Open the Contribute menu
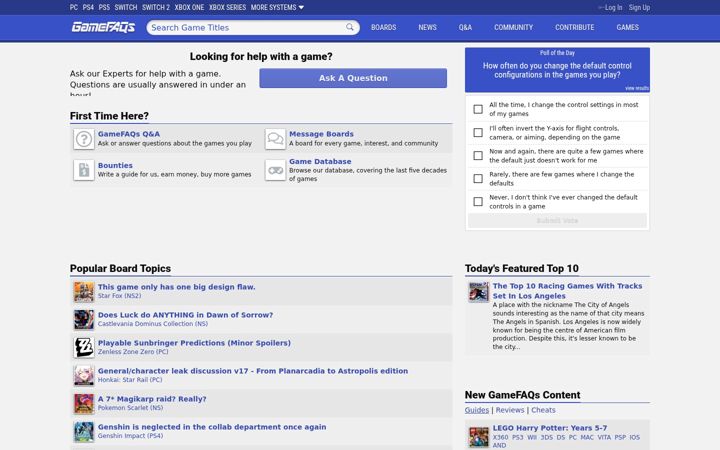The width and height of the screenshot is (720, 450). [574, 27]
